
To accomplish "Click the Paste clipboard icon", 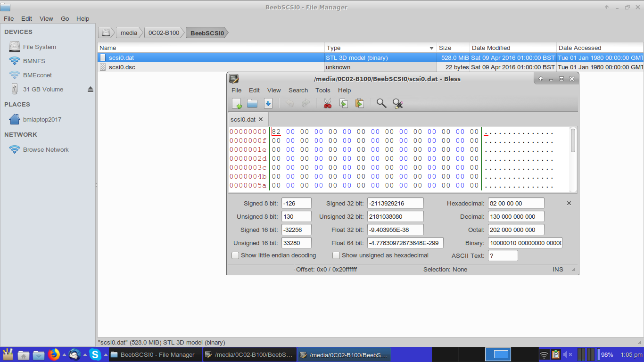I will [360, 104].
